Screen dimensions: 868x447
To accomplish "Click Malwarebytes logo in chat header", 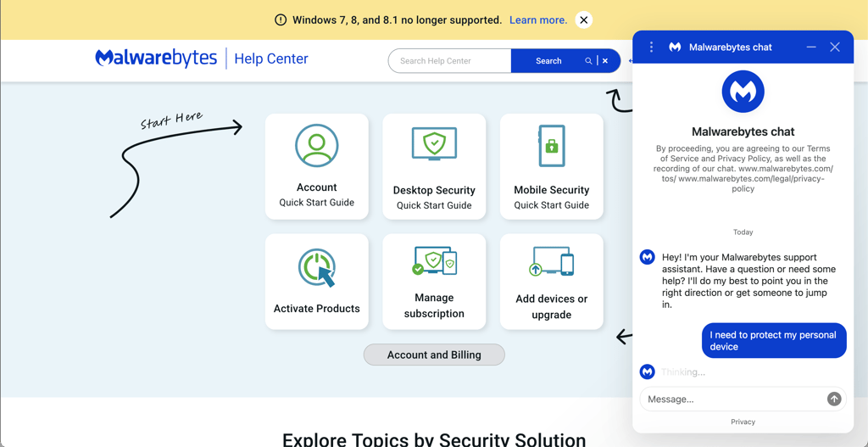I will coord(674,47).
